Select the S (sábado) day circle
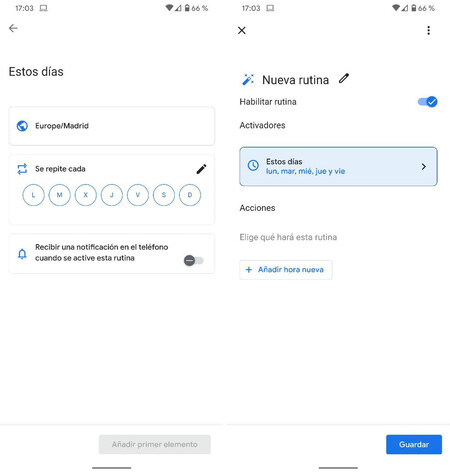450x472 pixels. tap(164, 195)
